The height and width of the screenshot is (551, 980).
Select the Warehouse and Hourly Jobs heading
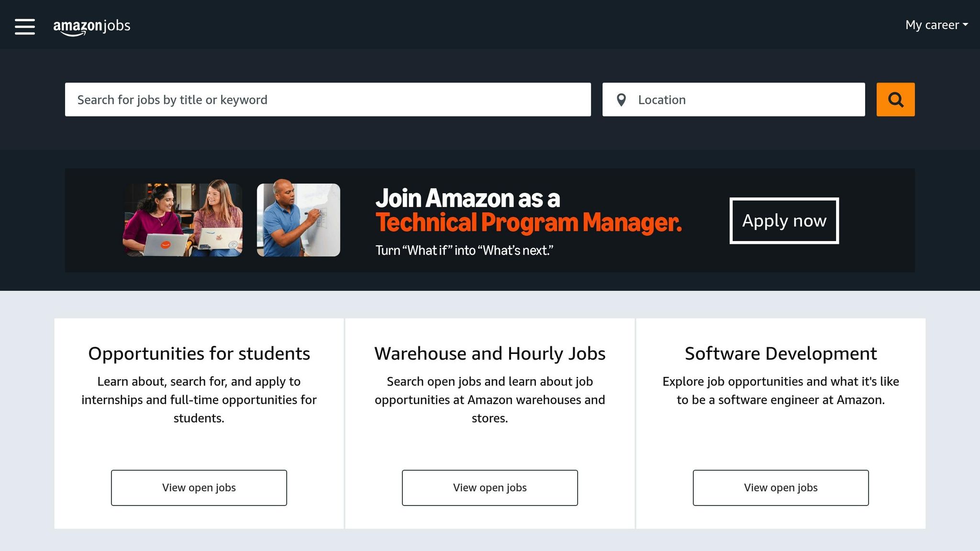point(490,353)
